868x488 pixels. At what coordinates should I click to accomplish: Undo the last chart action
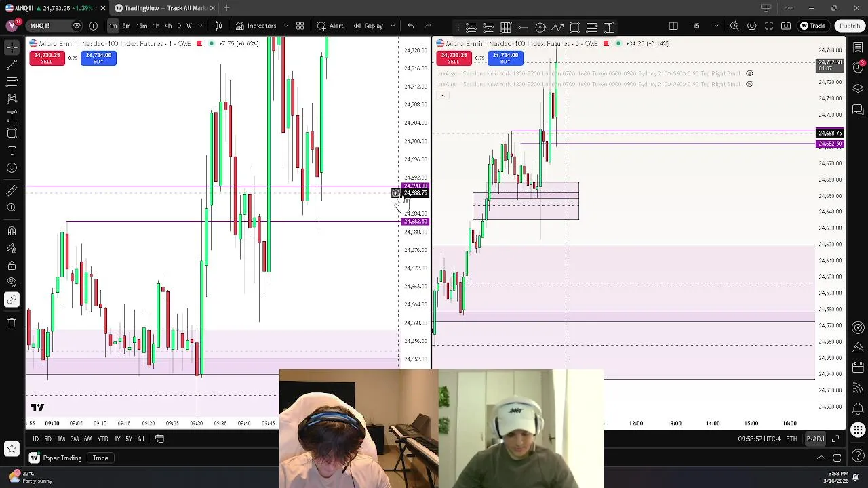410,26
